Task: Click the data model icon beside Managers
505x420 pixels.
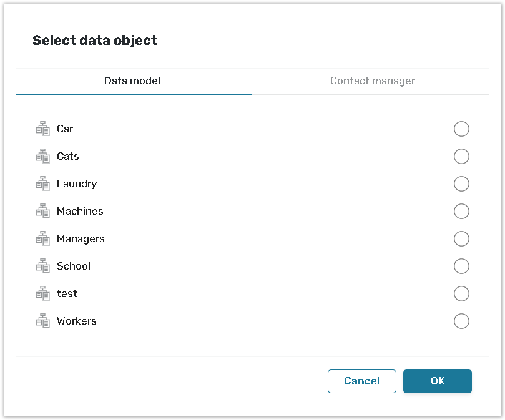Action: (x=42, y=239)
